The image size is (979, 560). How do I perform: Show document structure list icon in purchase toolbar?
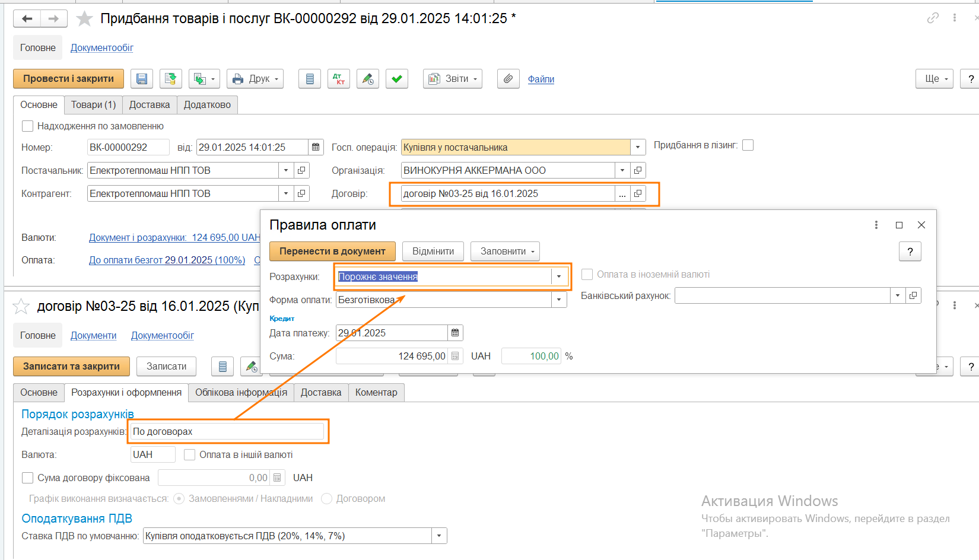coord(309,78)
